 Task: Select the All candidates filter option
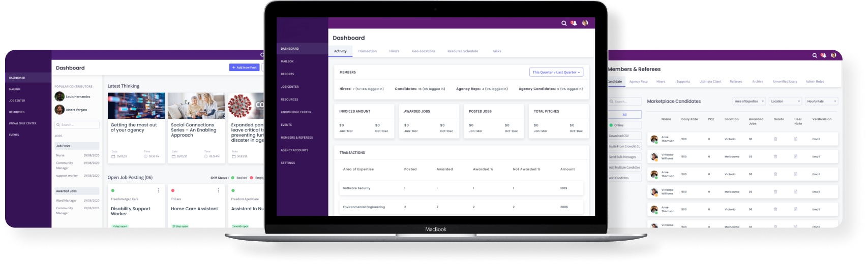point(625,115)
